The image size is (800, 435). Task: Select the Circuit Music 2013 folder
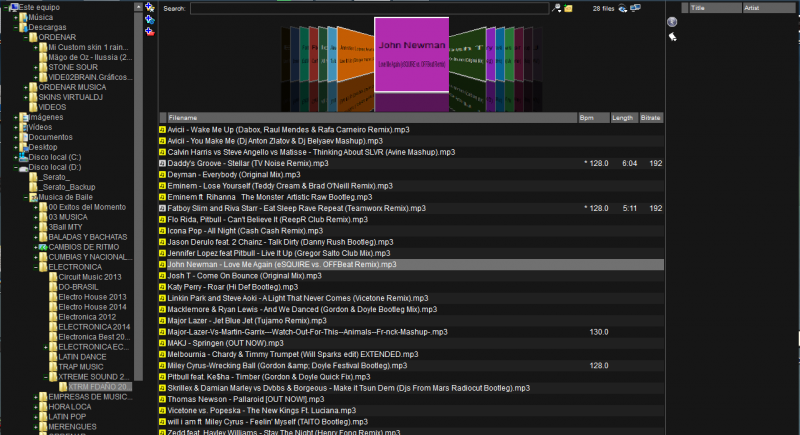point(90,277)
